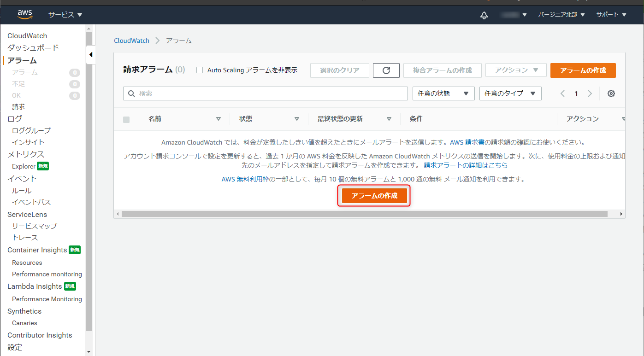Open 請求 alarms in sidebar
644x356 pixels.
click(18, 106)
